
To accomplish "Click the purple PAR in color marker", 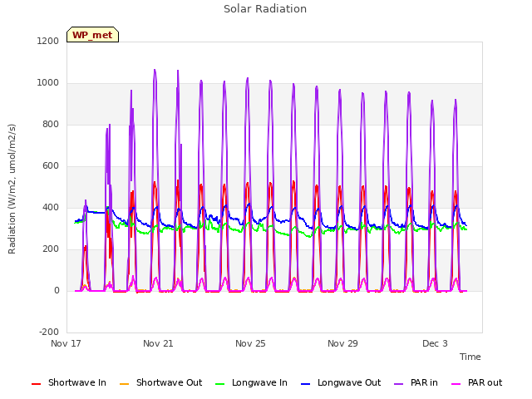I will [399, 384].
